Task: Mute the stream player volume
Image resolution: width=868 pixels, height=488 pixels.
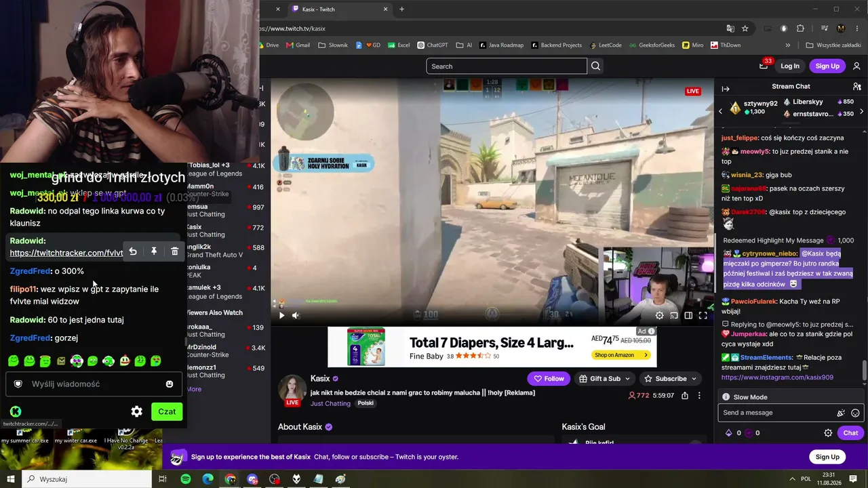Action: click(296, 315)
